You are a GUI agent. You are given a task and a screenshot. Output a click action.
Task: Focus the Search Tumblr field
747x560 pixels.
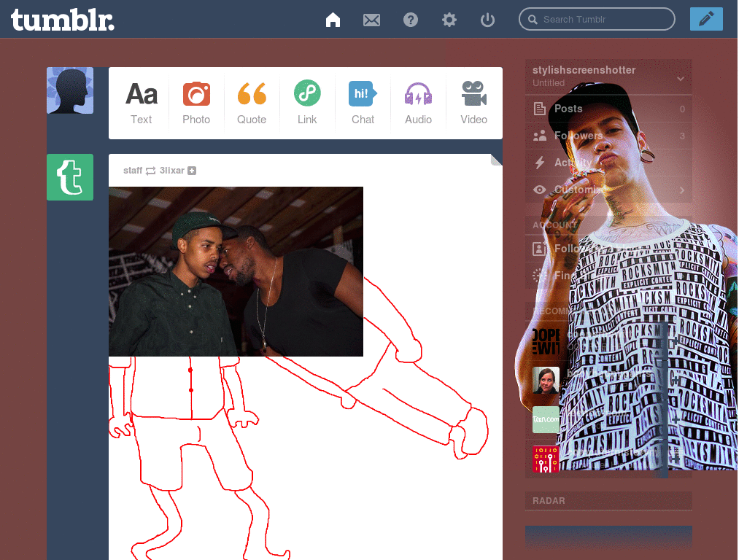click(x=597, y=19)
